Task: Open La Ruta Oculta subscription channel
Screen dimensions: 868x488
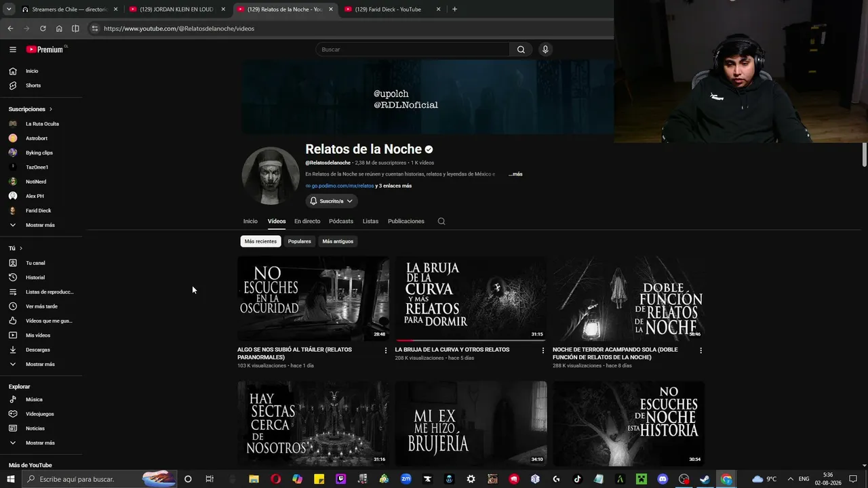Action: 41,124
